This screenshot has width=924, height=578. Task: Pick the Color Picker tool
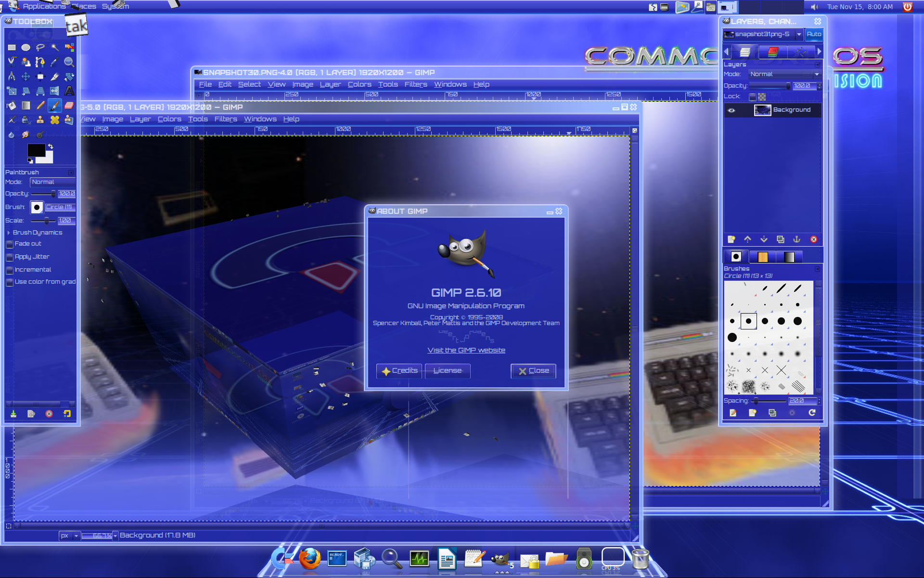click(54, 62)
